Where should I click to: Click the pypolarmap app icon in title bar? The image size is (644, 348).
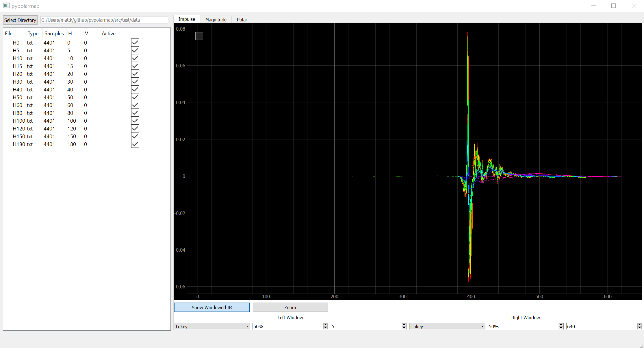click(6, 6)
